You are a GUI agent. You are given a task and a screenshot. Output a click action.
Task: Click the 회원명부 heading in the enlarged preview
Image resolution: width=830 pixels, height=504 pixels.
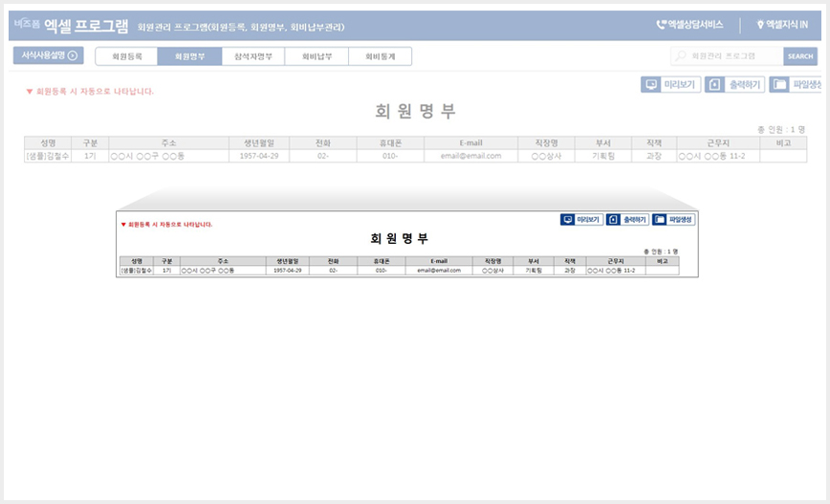pyautogui.click(x=399, y=238)
